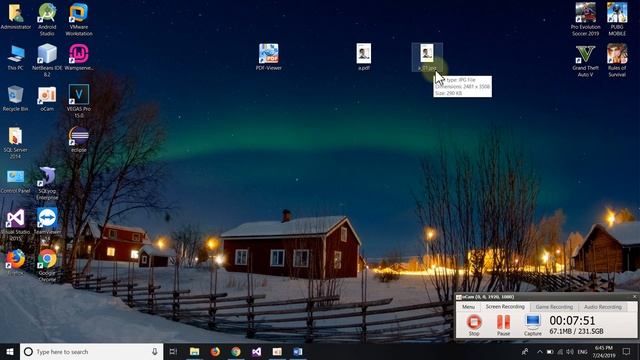The width and height of the screenshot is (640, 360).
Task: Select the TeamViewer desktop shortcut
Action: [x=47, y=224]
